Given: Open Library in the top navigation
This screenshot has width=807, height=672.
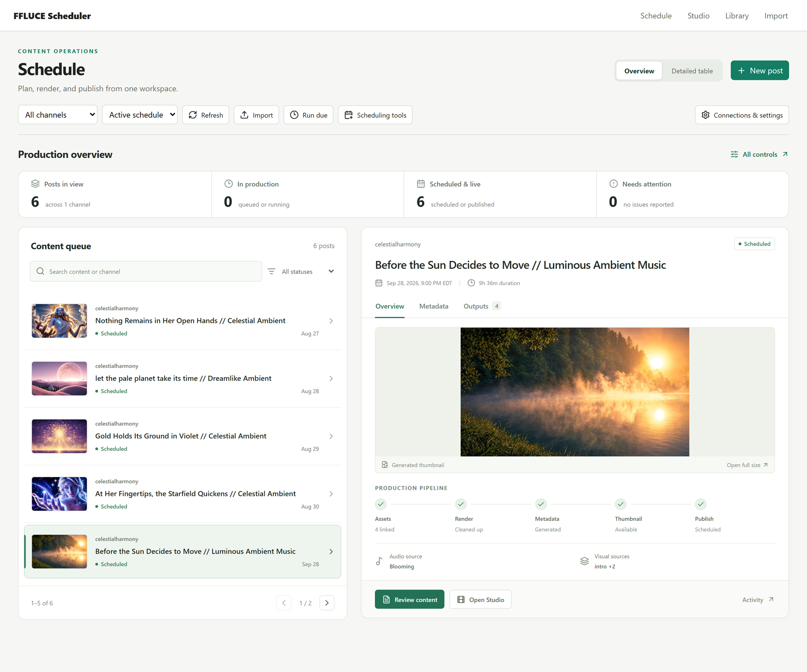Looking at the screenshot, I should click(x=737, y=16).
